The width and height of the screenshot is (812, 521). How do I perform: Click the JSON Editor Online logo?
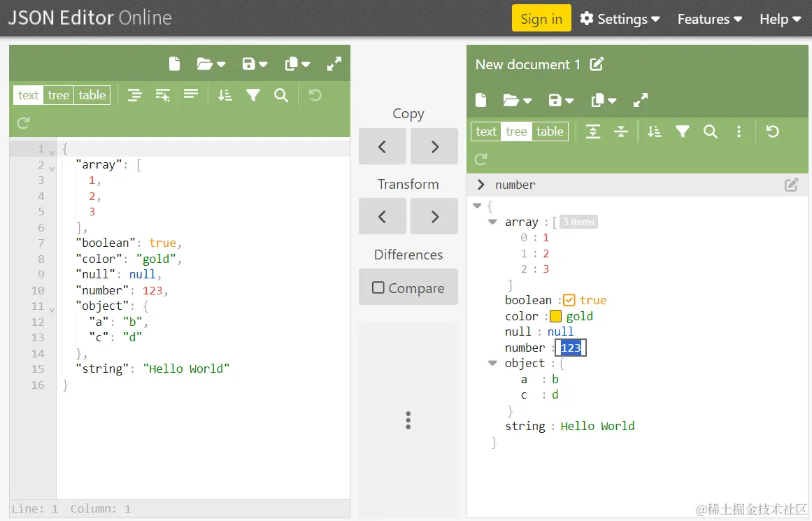pos(90,17)
